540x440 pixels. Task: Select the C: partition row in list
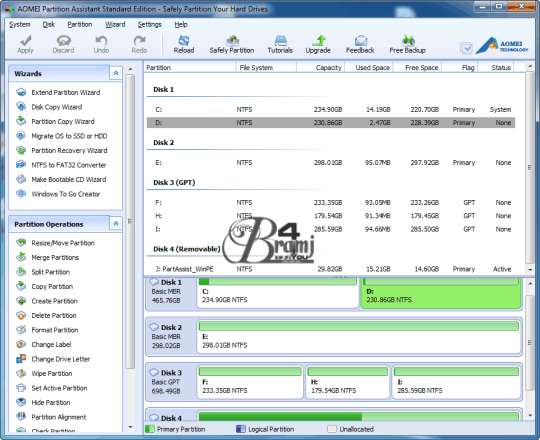(331, 109)
